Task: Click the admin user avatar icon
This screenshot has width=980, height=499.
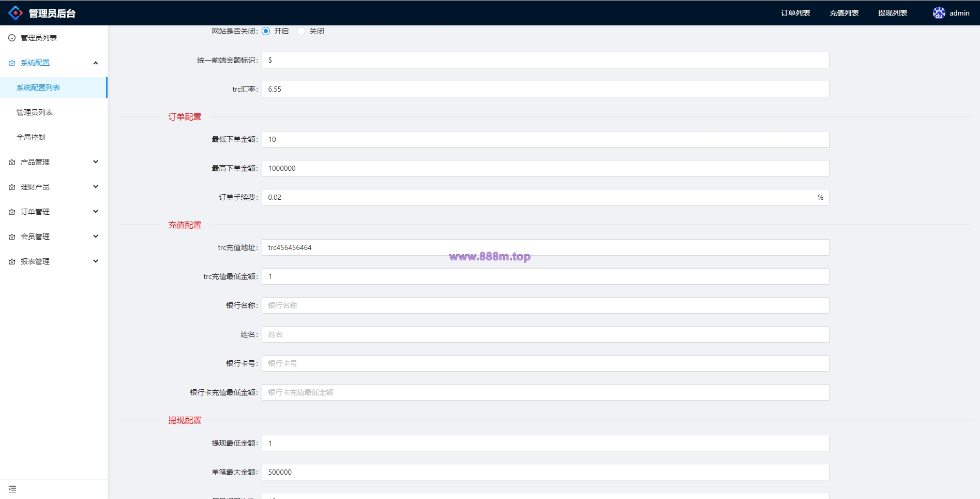Action: pos(939,13)
